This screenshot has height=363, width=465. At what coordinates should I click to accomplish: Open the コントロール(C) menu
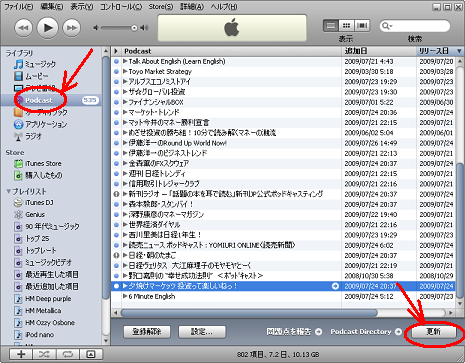(x=121, y=6)
